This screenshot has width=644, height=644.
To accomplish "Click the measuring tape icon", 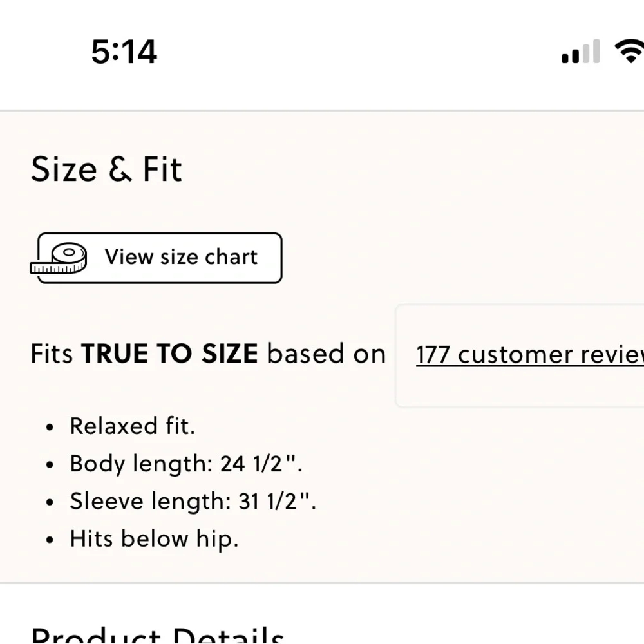I will coord(59,258).
